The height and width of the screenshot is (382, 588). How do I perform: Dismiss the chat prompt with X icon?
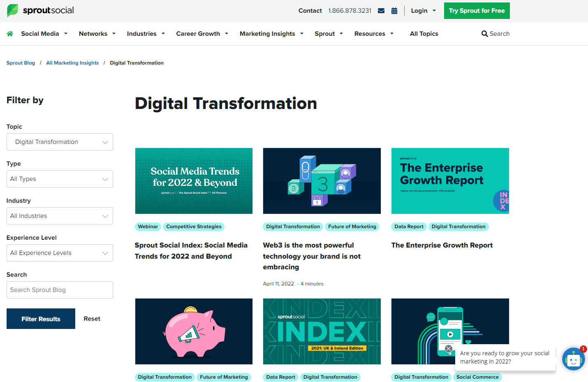tap(449, 349)
